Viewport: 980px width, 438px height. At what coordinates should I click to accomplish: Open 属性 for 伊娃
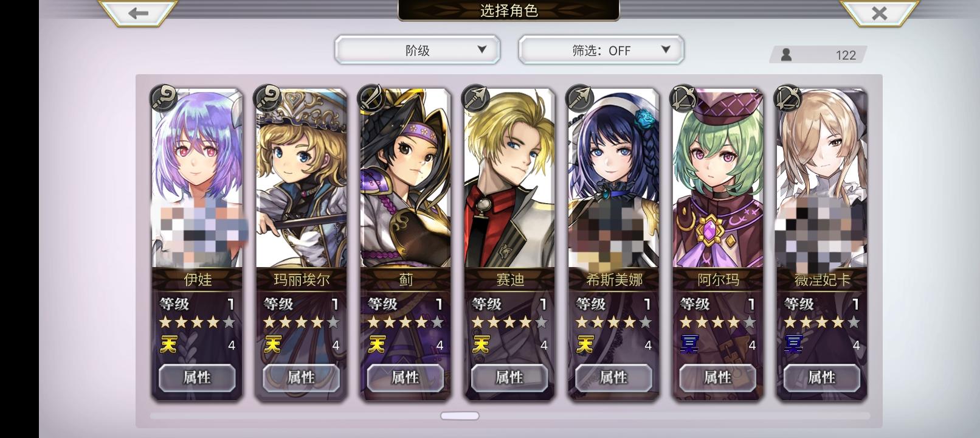click(x=197, y=378)
